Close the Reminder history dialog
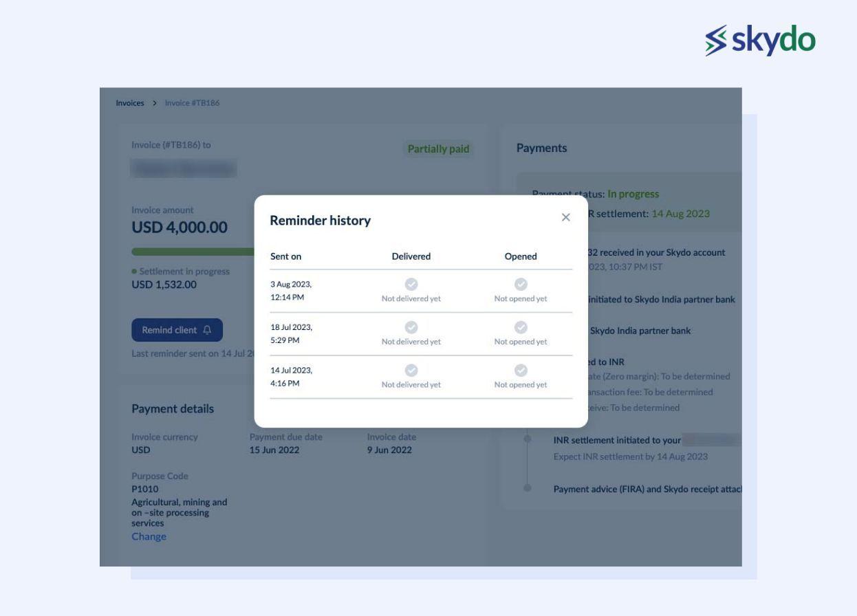 coord(565,217)
